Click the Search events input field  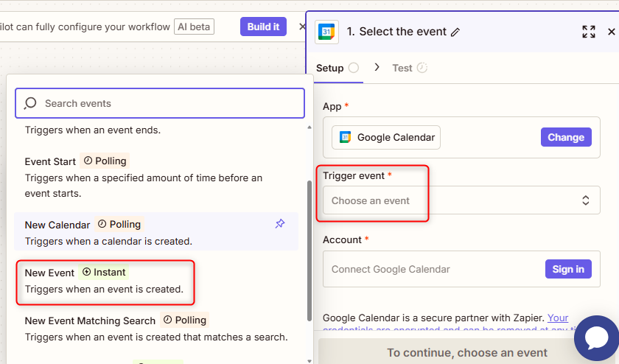[x=169, y=103]
